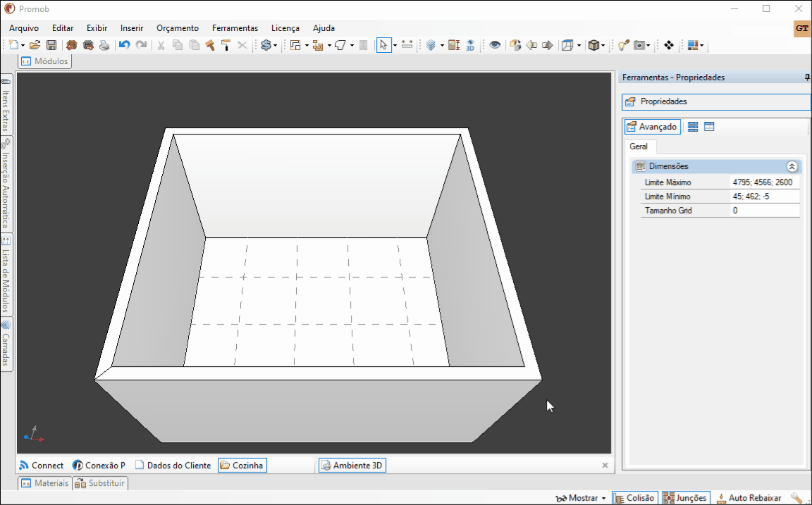This screenshot has height=505, width=812.
Task: Click the light bulb lighting icon
Action: coord(624,46)
